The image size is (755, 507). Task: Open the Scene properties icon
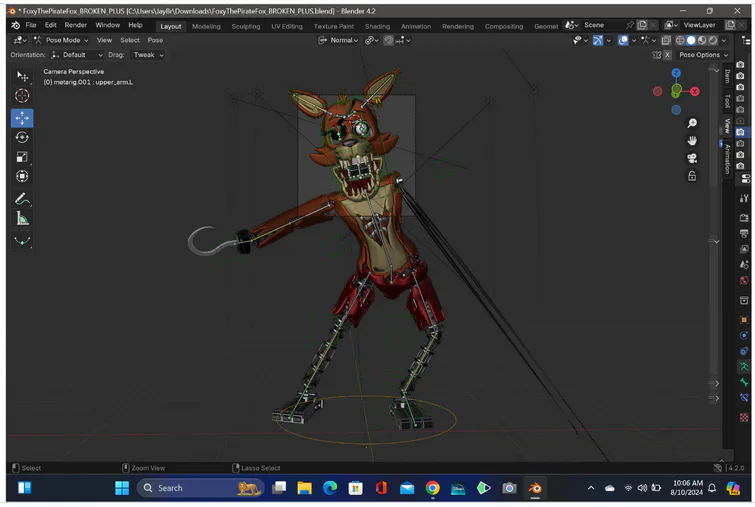[x=744, y=264]
